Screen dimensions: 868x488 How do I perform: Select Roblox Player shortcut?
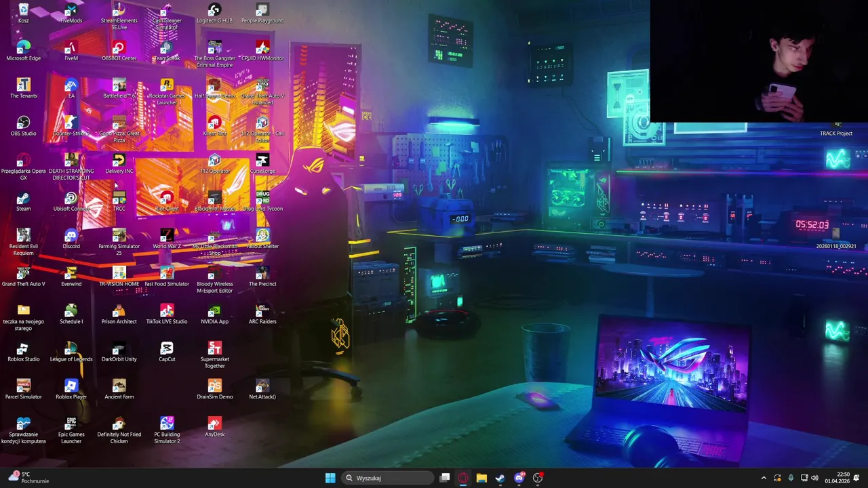point(71,390)
